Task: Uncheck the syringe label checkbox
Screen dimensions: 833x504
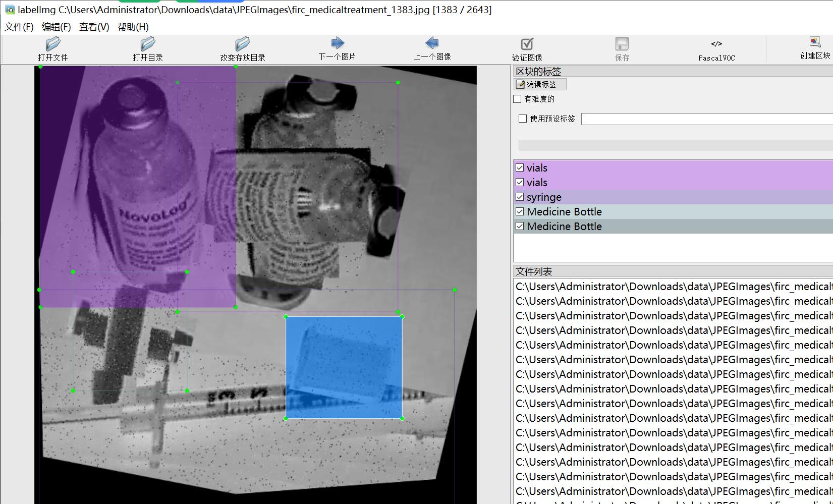Action: [520, 197]
